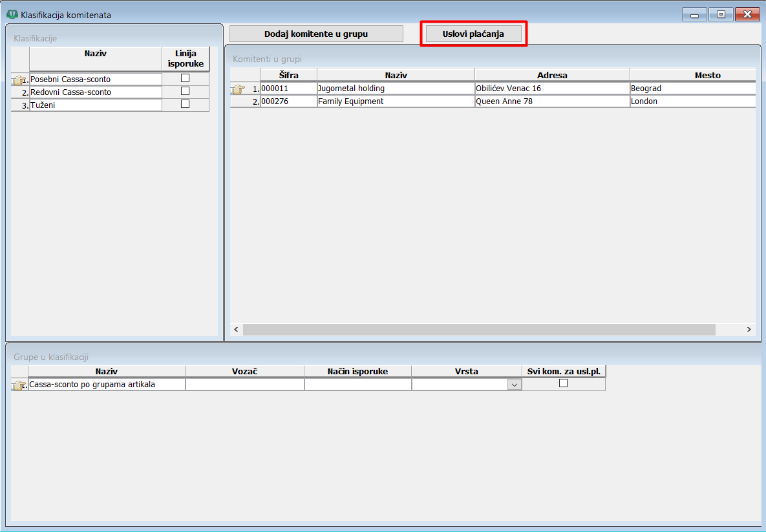Click the app icon in title bar
766x532 pixels.
pyautogui.click(x=12, y=14)
